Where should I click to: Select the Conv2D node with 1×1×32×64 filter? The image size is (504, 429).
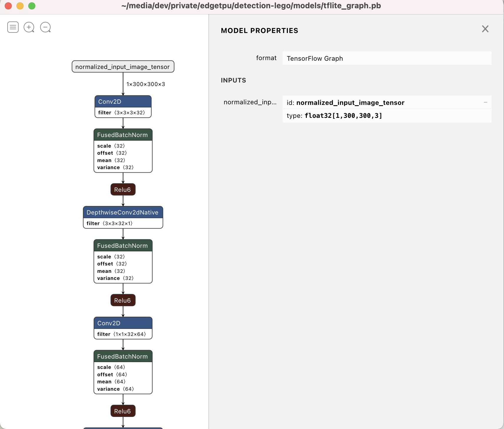click(x=123, y=323)
